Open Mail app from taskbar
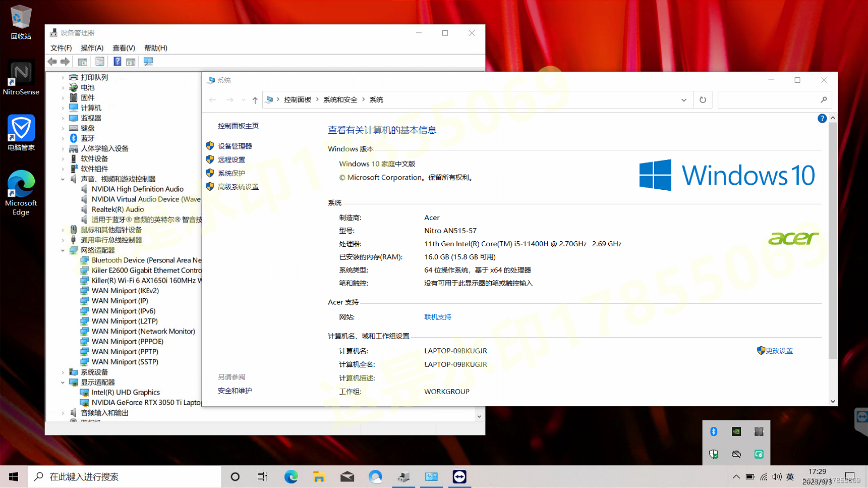868x488 pixels. click(347, 477)
